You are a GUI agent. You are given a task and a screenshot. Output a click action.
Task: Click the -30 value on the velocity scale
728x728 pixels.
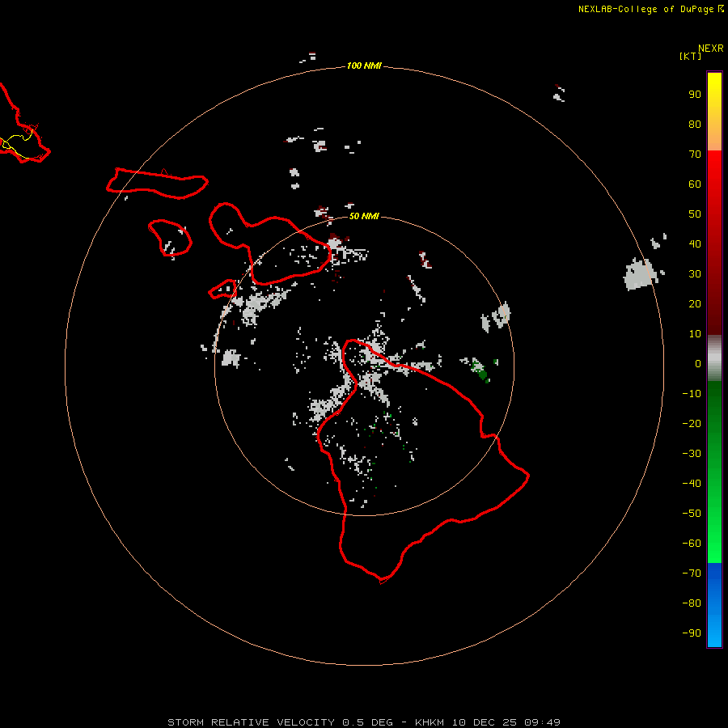[692, 454]
